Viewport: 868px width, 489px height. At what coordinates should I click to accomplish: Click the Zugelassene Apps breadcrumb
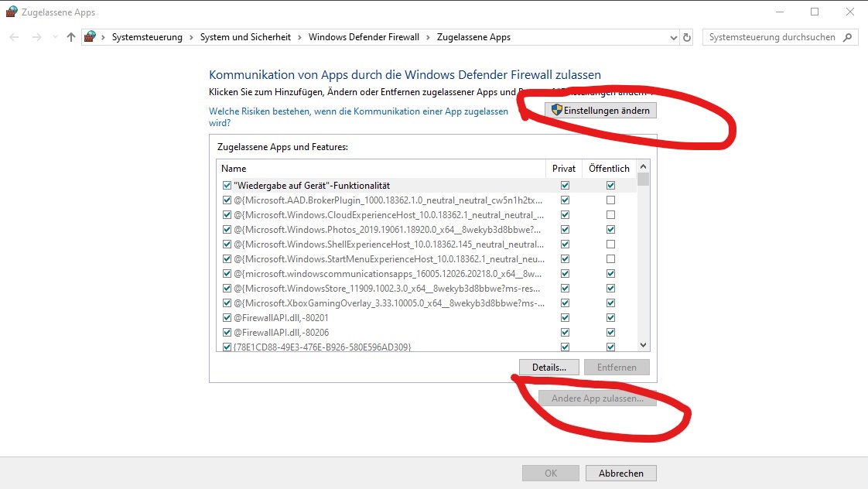coord(473,37)
